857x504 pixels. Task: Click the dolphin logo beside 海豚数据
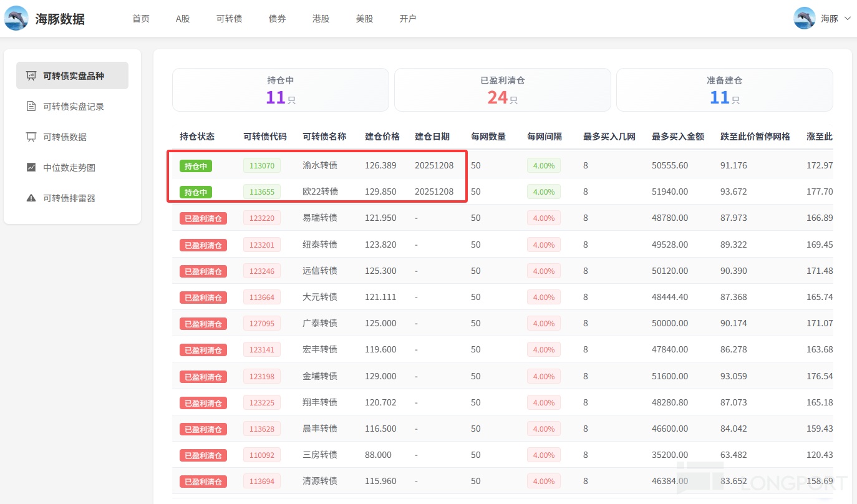pyautogui.click(x=16, y=18)
